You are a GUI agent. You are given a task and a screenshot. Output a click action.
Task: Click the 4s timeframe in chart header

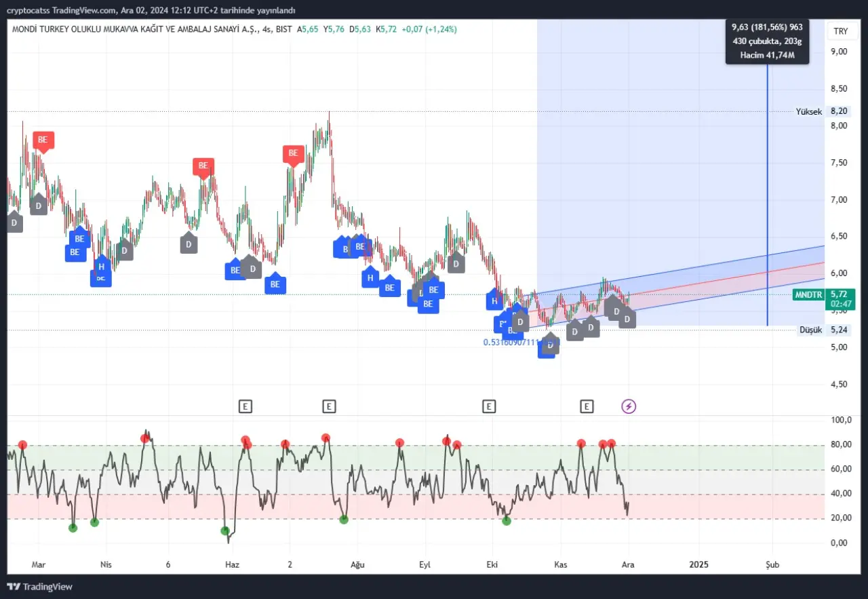pos(266,29)
